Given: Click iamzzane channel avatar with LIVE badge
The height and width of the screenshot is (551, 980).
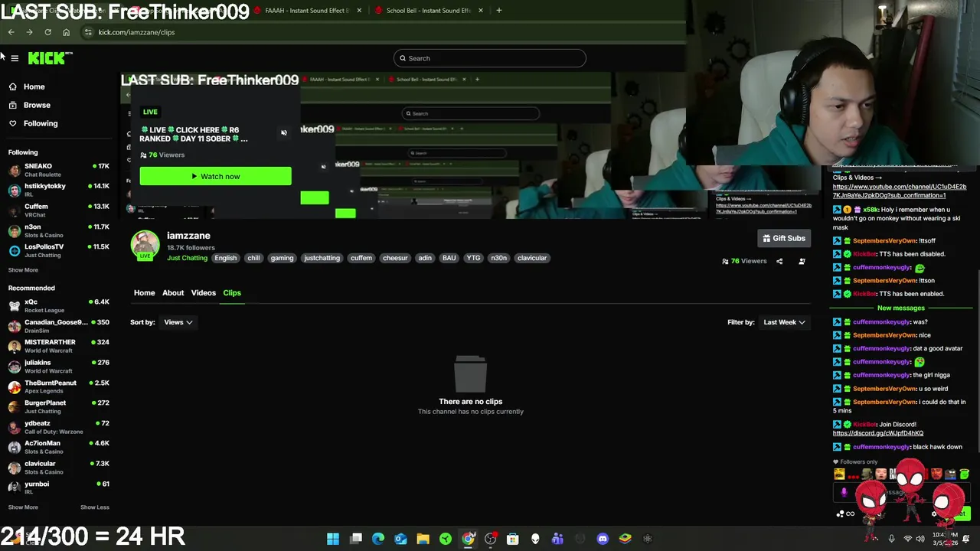Looking at the screenshot, I should 145,245.
